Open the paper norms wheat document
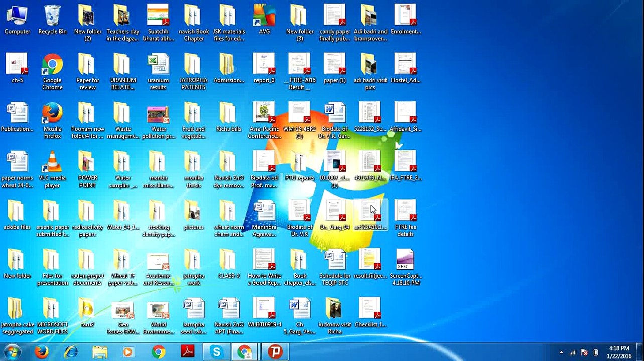This screenshot has width=644, height=361. tap(17, 169)
